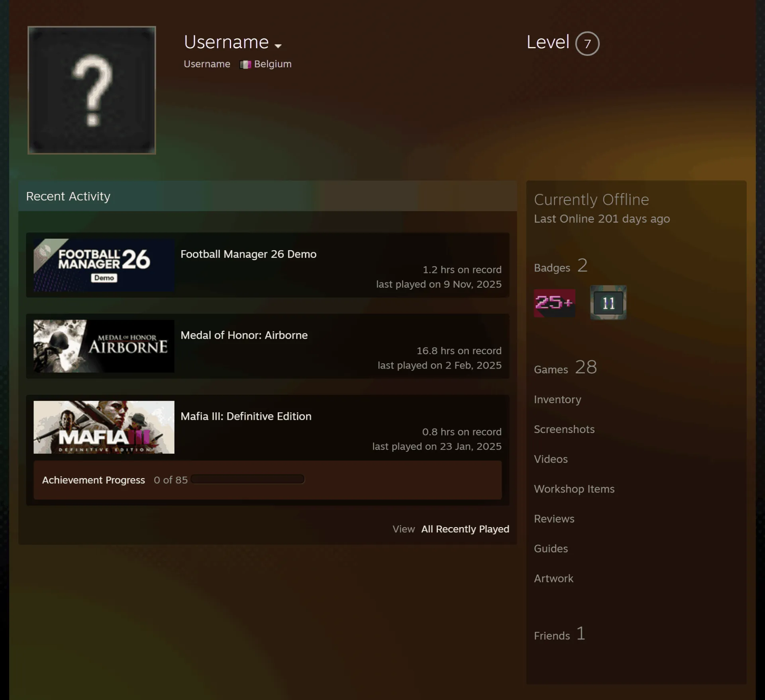
Task: Click 'last played on 23 Jan, 2025'
Action: tap(437, 447)
